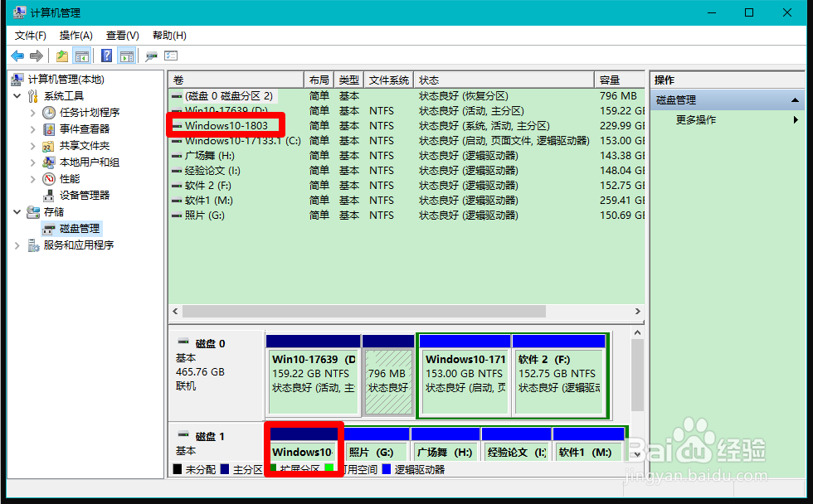Click the disk view vertical scrollbar down arrow
The image size is (813, 504).
[638, 455]
